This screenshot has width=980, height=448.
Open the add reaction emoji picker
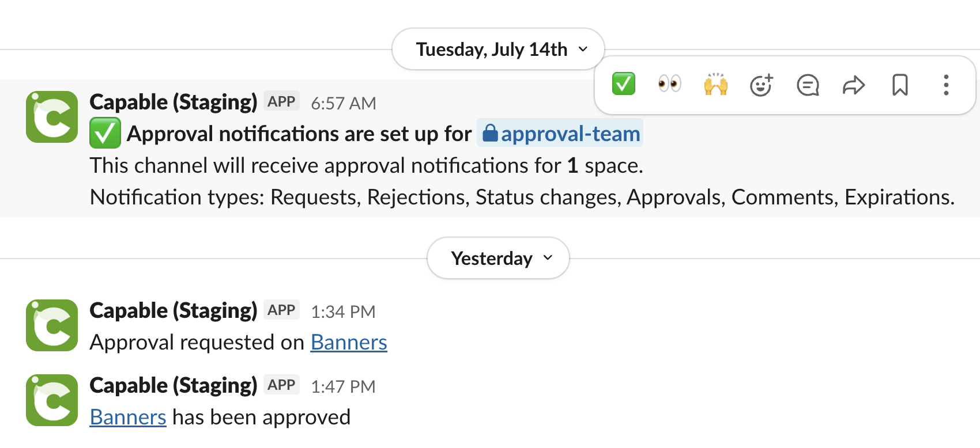[x=762, y=85]
